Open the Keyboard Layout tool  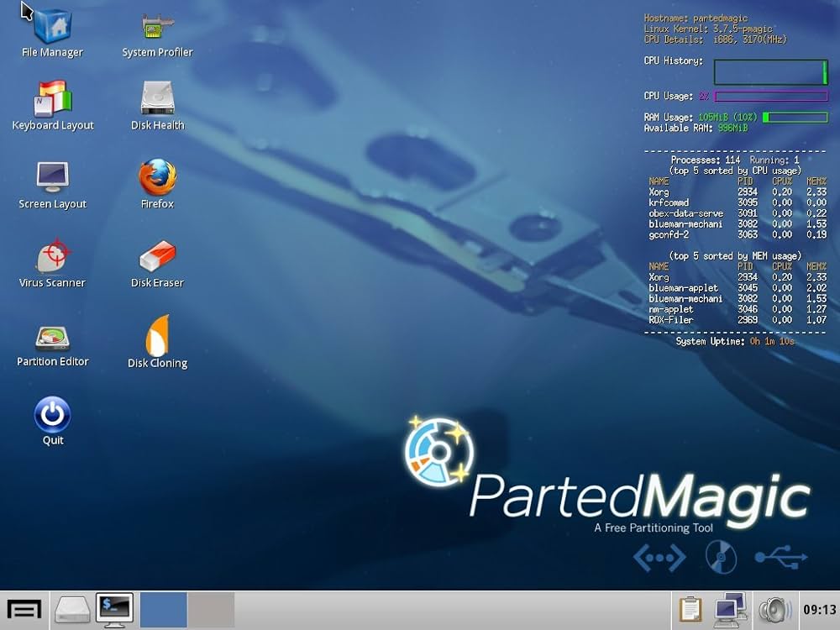click(x=52, y=99)
